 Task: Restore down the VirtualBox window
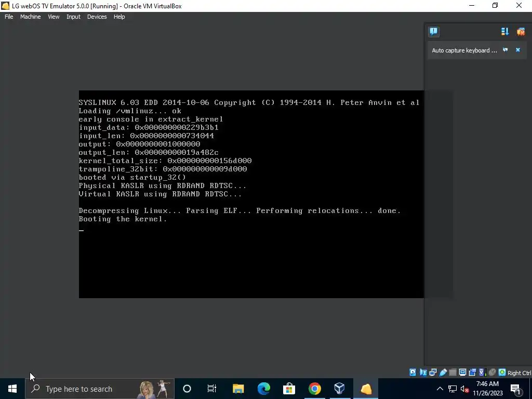tap(495, 5)
